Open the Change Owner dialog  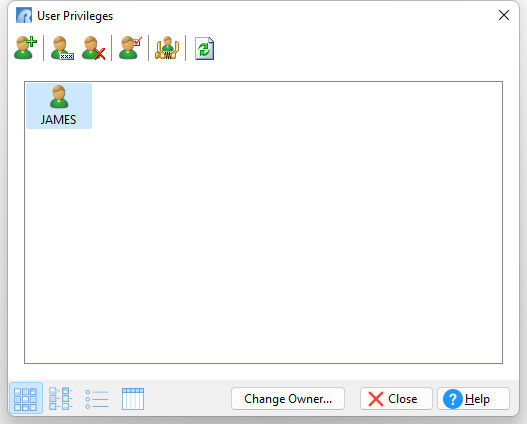[288, 399]
